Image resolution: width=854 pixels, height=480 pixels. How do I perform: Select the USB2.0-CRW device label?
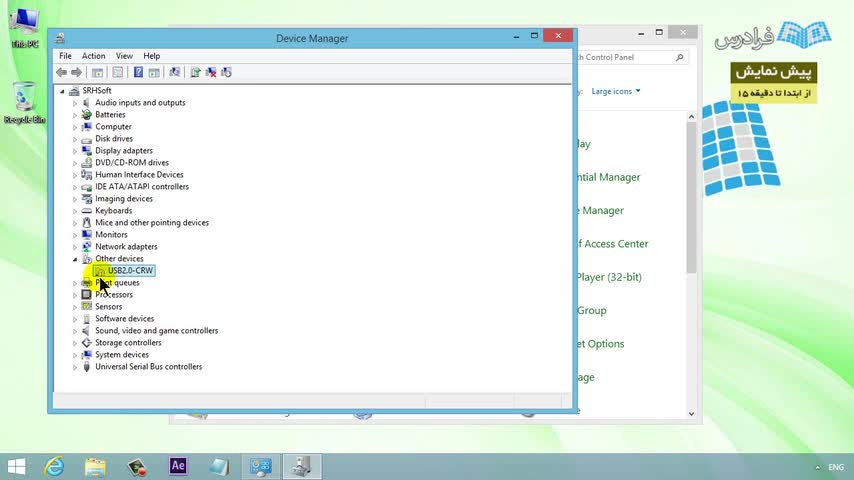pos(130,270)
